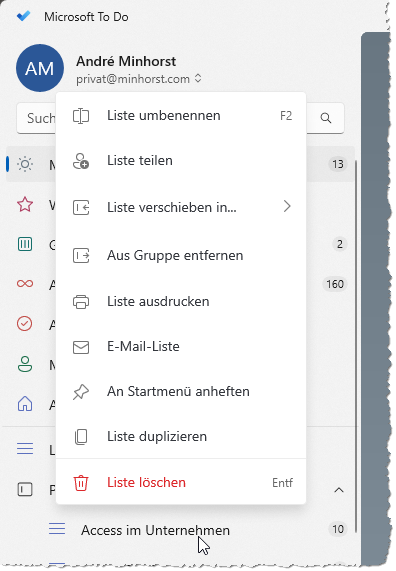This screenshot has height=571, width=396.
Task: Collapse the group with chevron up
Action: point(339,490)
